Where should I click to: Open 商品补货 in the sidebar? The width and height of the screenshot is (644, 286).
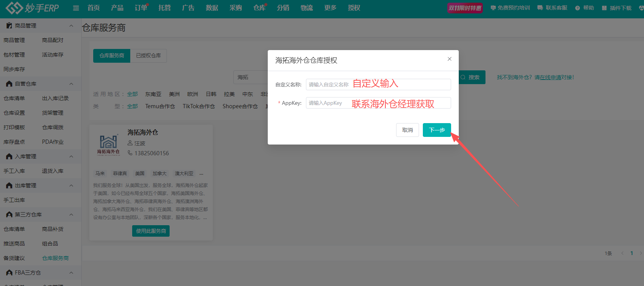(53, 229)
